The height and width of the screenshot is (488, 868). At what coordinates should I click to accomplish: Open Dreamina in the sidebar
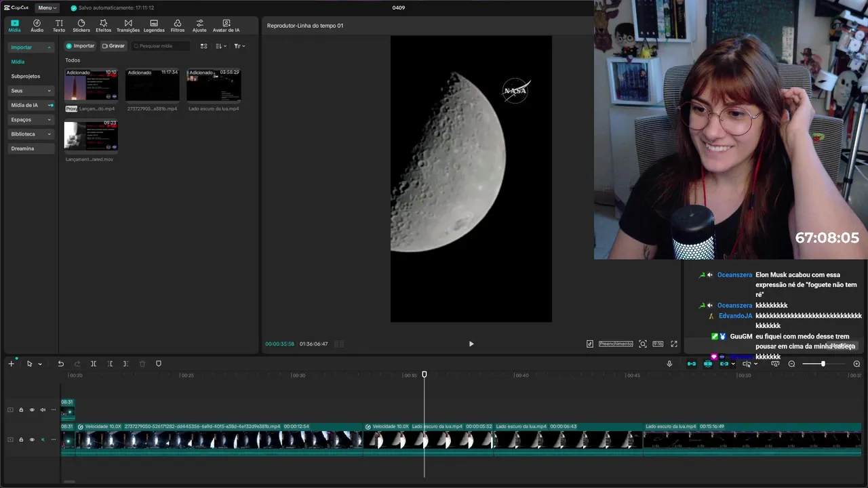(x=31, y=148)
